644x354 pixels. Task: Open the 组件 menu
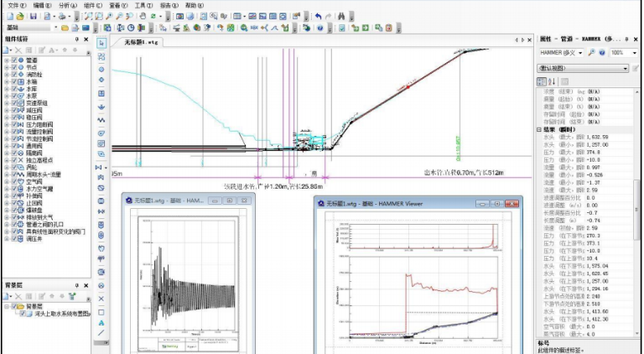click(x=93, y=5)
